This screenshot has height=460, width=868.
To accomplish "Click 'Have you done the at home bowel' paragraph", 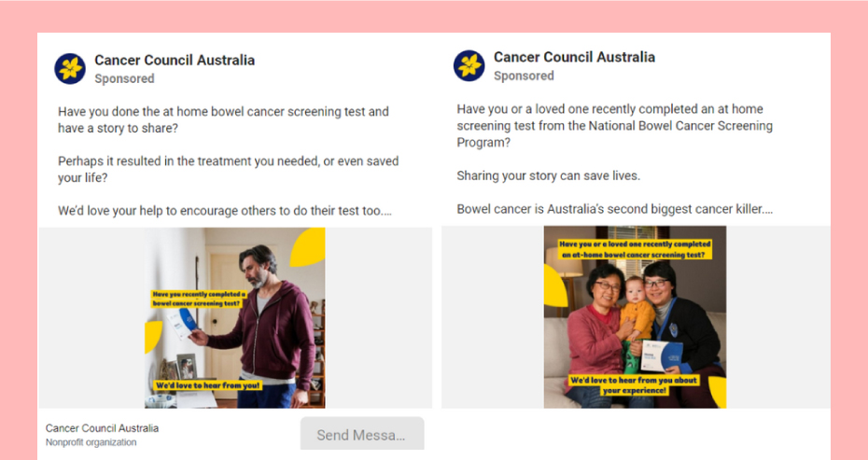I will point(223,119).
